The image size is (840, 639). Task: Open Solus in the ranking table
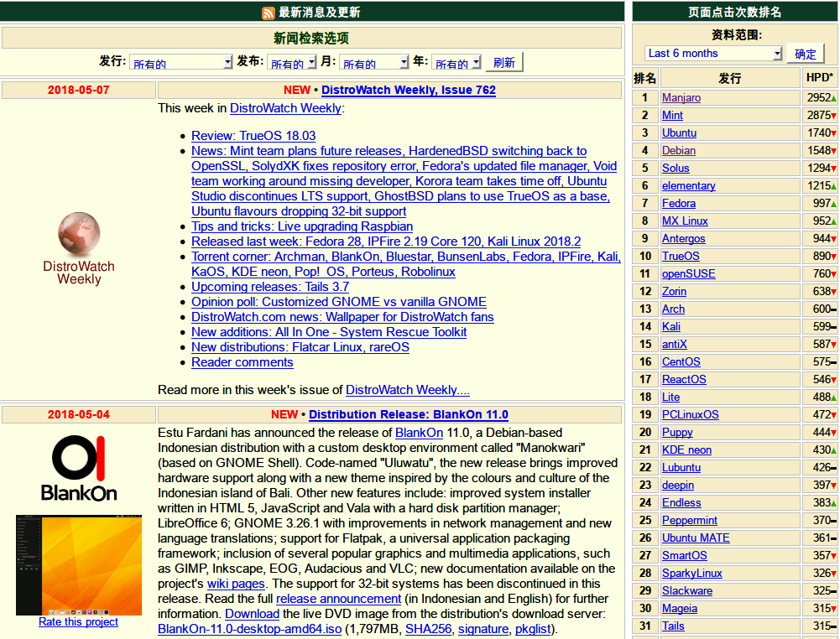click(676, 168)
